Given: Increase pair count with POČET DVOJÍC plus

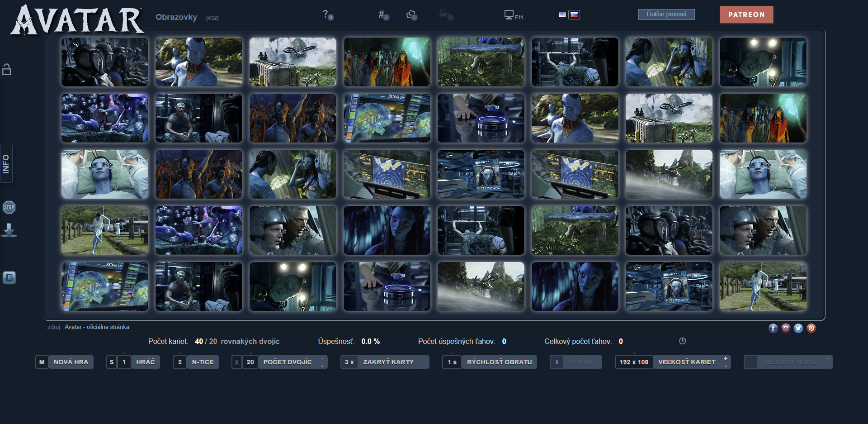Looking at the screenshot, I should pos(322,358).
